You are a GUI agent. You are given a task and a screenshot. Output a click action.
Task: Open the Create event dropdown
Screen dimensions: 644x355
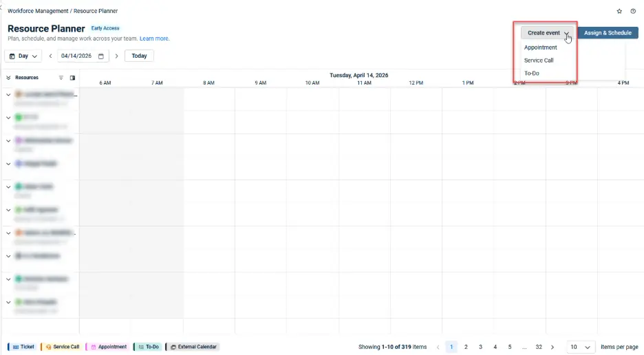click(547, 33)
